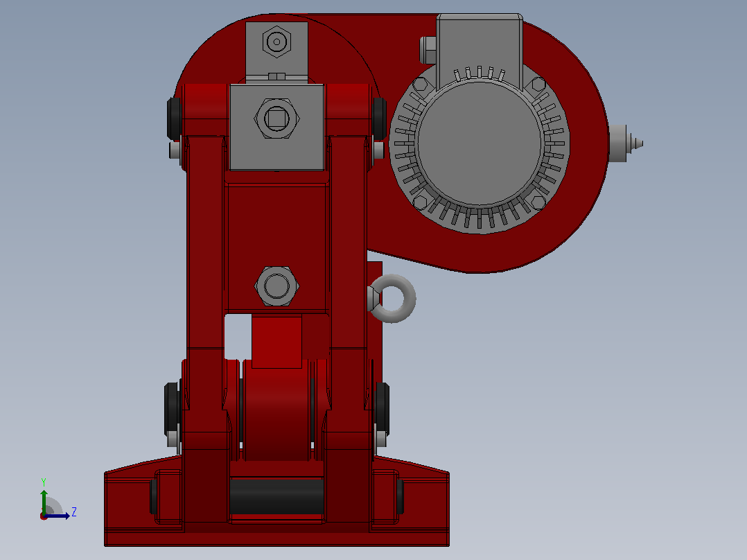The width and height of the screenshot is (747, 560).
Task: Click the blue Z axis of the triad
Action: pos(57,516)
